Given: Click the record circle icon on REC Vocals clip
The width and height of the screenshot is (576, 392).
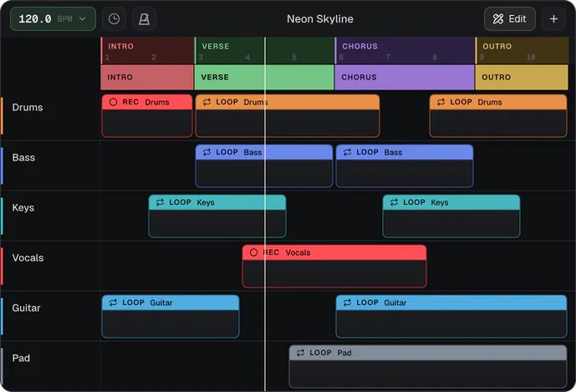Looking at the screenshot, I should pyautogui.click(x=253, y=252).
